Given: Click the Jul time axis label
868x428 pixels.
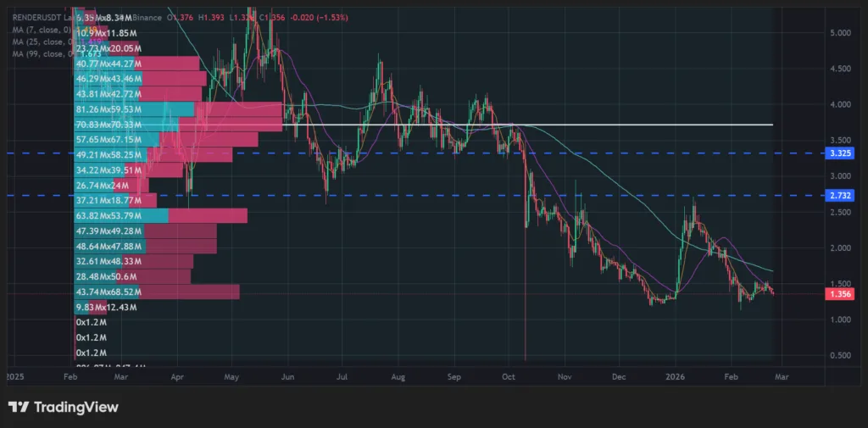Looking at the screenshot, I should pyautogui.click(x=342, y=376).
